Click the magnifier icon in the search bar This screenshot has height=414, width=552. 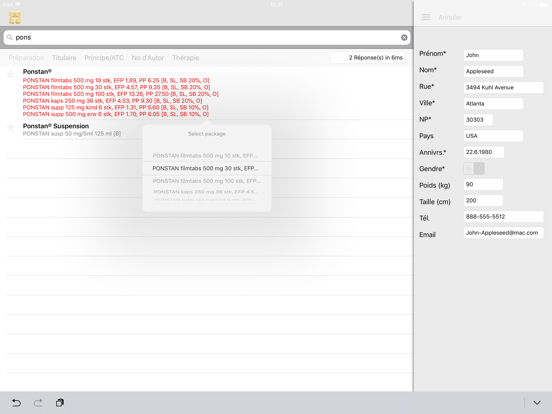10,37
